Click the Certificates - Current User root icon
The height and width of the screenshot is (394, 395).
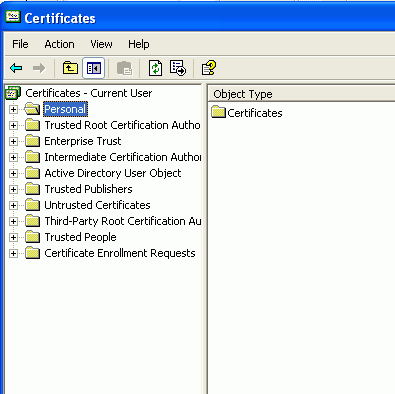(13, 93)
